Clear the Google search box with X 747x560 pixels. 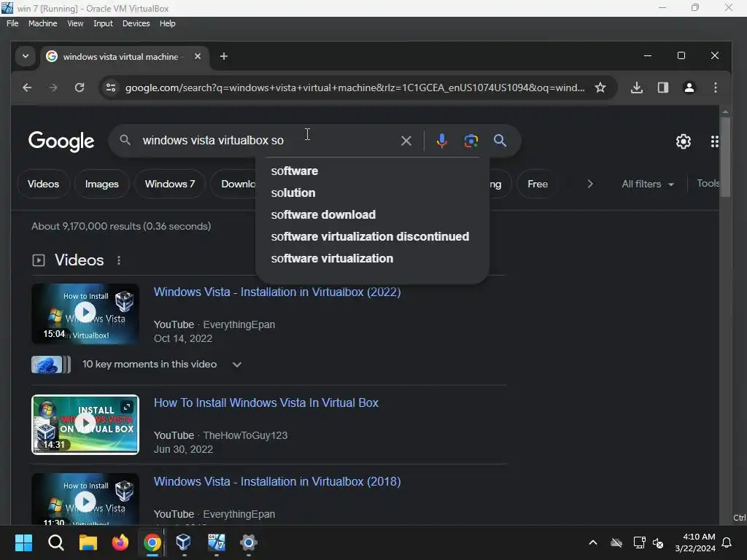pyautogui.click(x=406, y=141)
